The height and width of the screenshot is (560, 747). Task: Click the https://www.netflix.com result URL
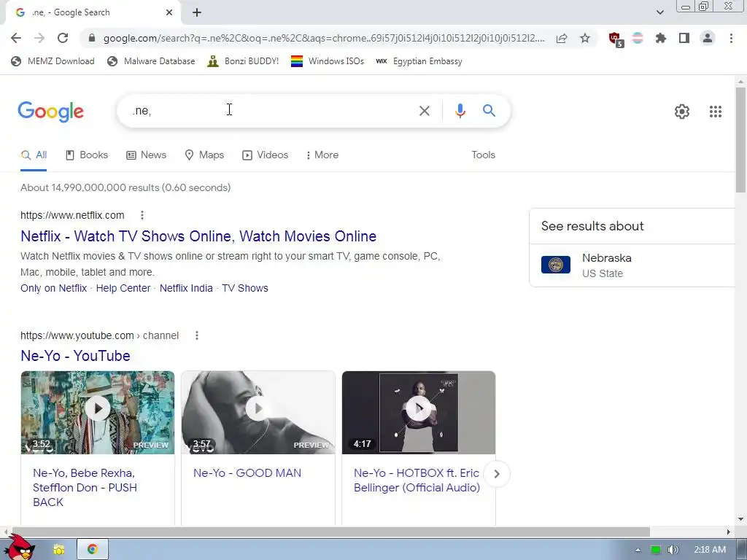click(x=72, y=215)
